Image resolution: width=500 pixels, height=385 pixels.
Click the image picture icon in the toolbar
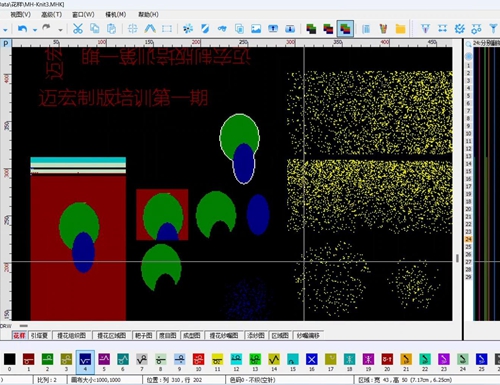click(256, 29)
